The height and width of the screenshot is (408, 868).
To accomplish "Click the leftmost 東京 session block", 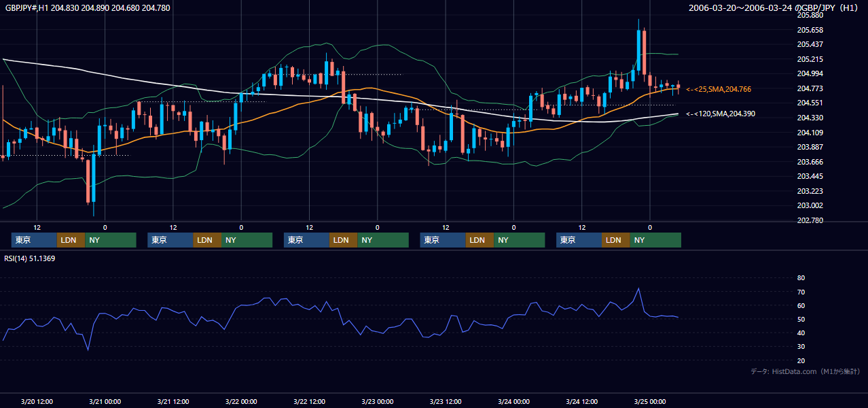I will [34, 240].
